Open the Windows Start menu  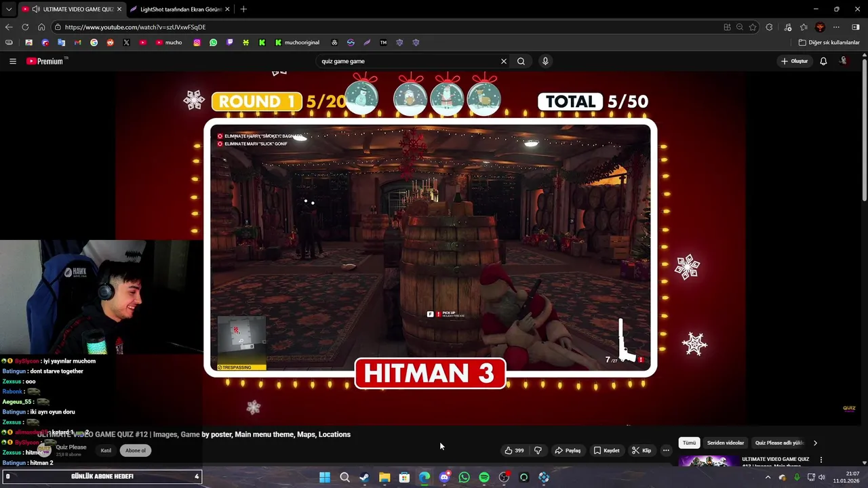[325, 477]
